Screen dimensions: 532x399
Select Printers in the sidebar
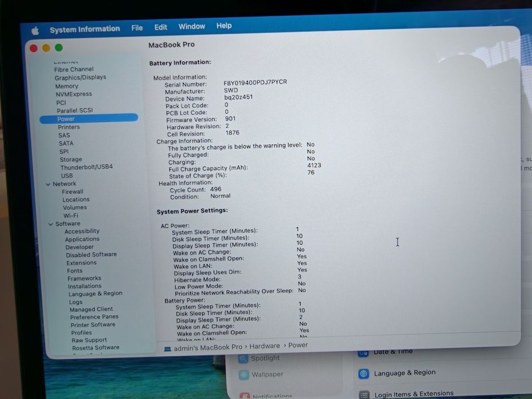tap(69, 127)
